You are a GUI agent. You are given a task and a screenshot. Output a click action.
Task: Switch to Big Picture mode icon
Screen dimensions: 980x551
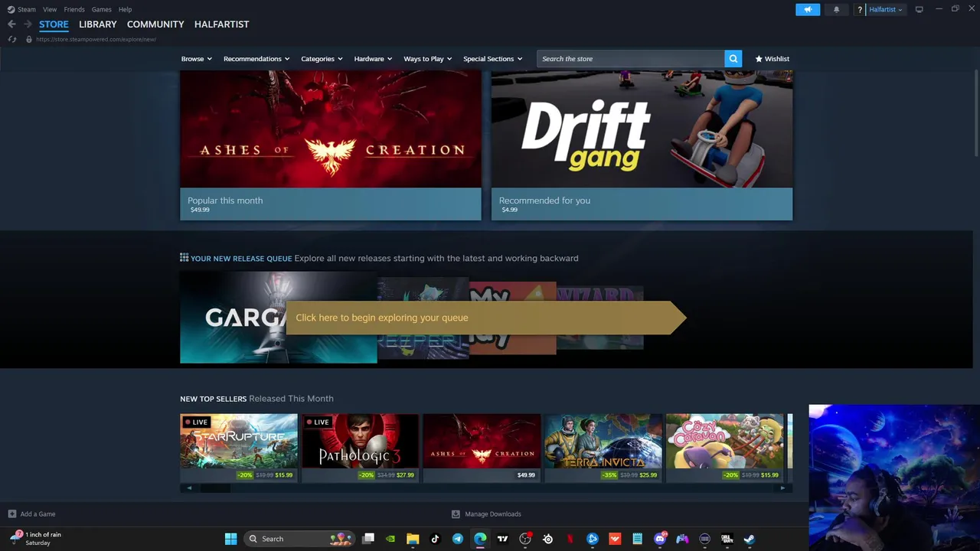(919, 9)
